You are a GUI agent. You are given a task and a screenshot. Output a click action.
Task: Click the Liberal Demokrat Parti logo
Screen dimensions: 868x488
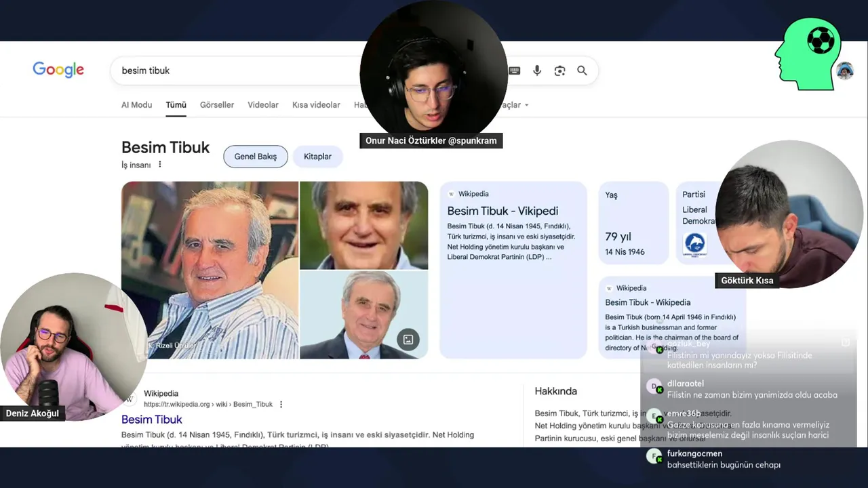tap(694, 244)
